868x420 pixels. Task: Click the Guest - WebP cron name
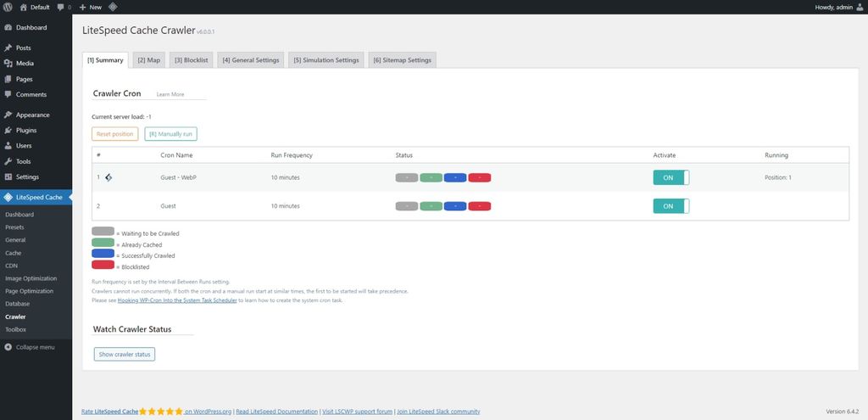[176, 178]
